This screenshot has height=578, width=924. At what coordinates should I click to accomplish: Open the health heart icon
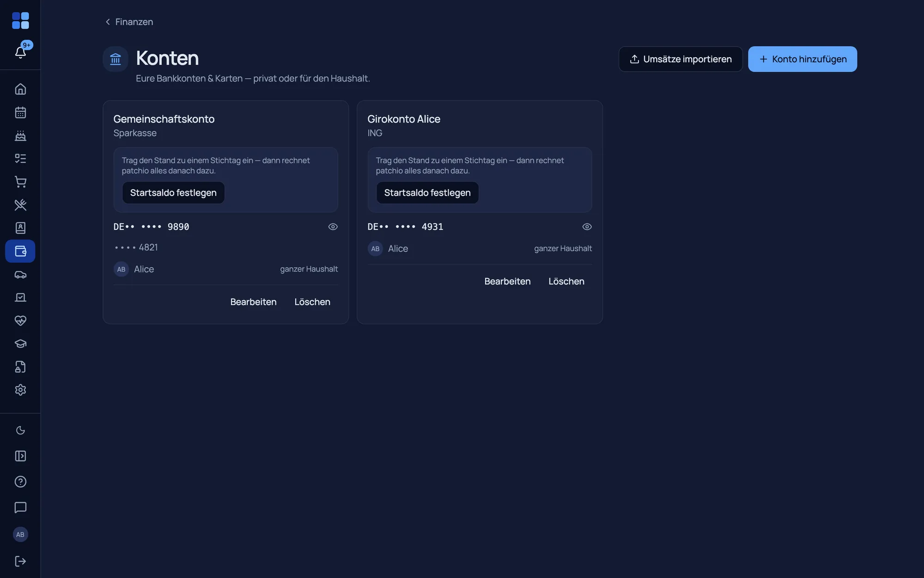pos(20,320)
